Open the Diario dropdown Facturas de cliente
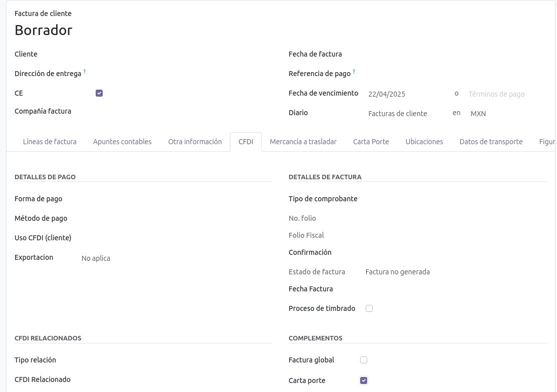The width and height of the screenshot is (557, 392). tap(406, 114)
